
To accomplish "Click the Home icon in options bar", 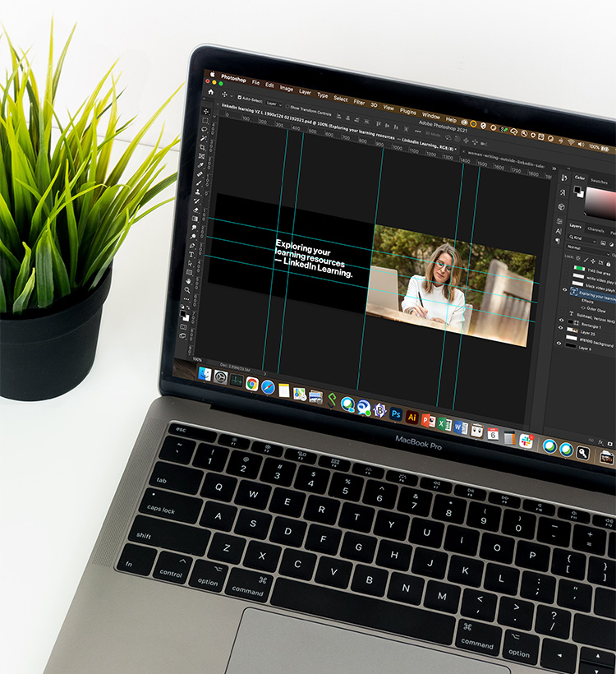I will 210,92.
